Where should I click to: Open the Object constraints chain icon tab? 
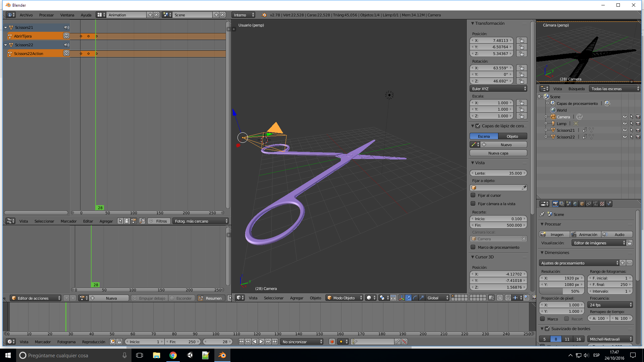coord(589,204)
